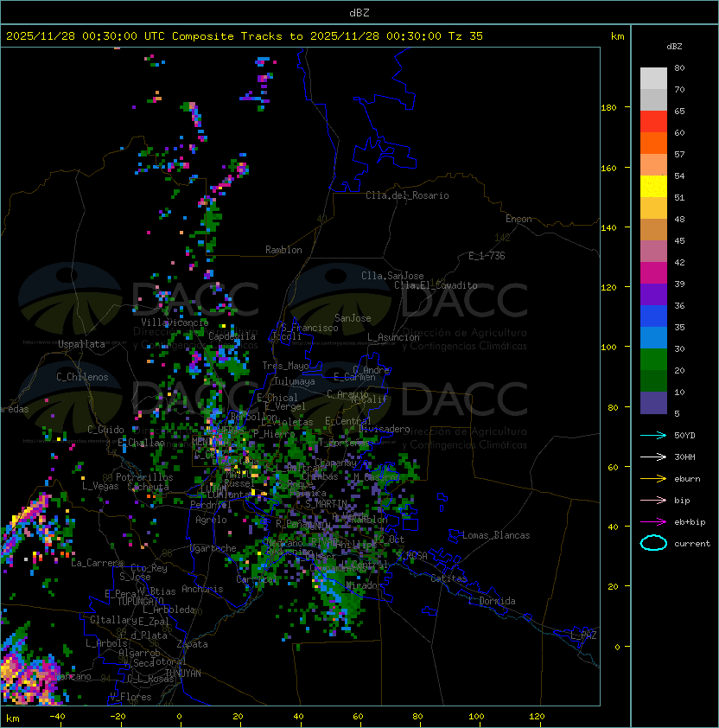Click the TUNUYAN map label
This screenshot has height=728, width=719.
coord(183,674)
